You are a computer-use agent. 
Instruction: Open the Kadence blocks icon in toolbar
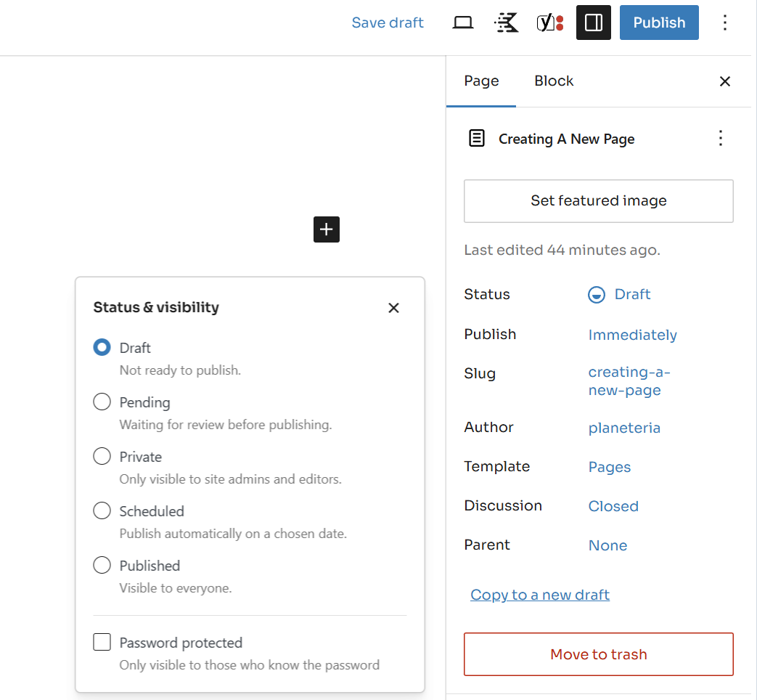pos(507,23)
